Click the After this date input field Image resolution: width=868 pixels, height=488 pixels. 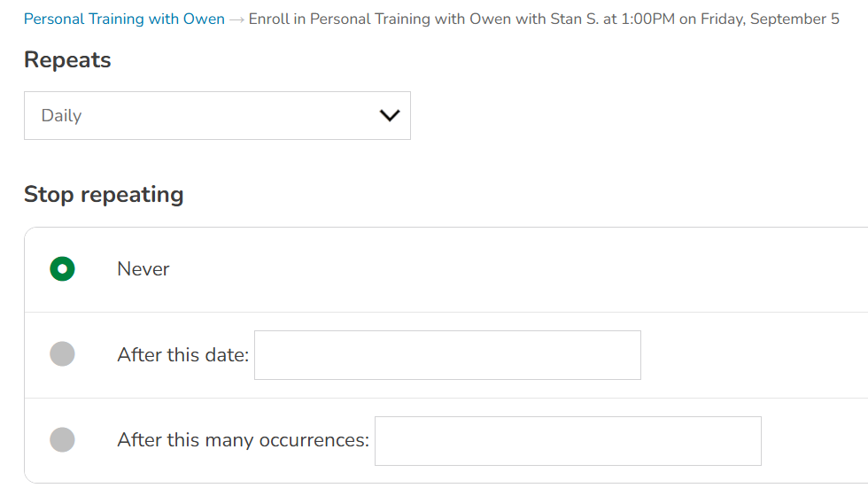(x=447, y=355)
